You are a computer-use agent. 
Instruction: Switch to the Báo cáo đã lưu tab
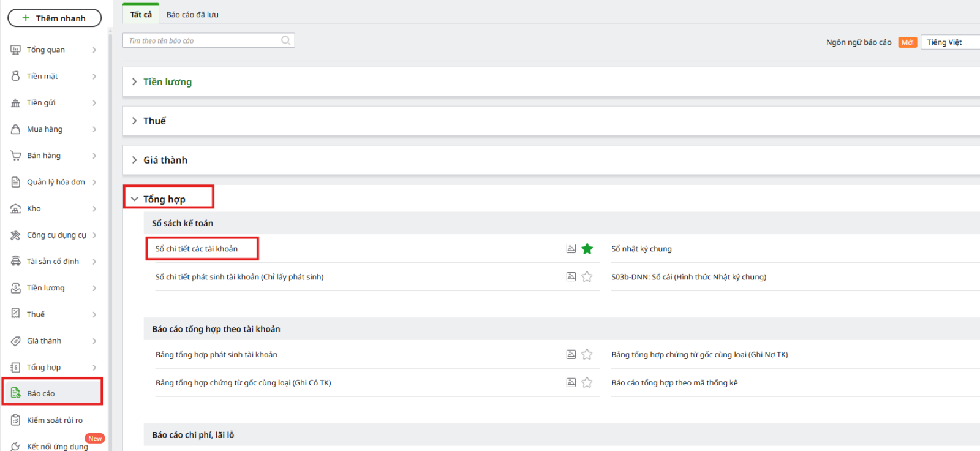coord(192,15)
